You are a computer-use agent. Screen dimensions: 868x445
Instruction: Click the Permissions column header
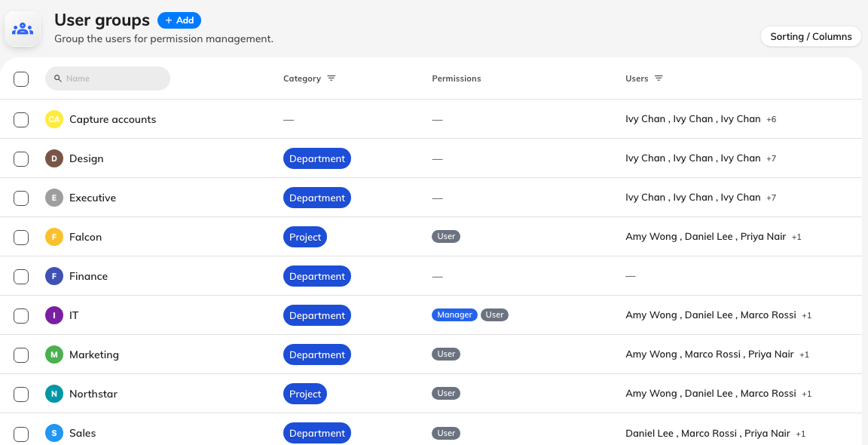coord(456,78)
